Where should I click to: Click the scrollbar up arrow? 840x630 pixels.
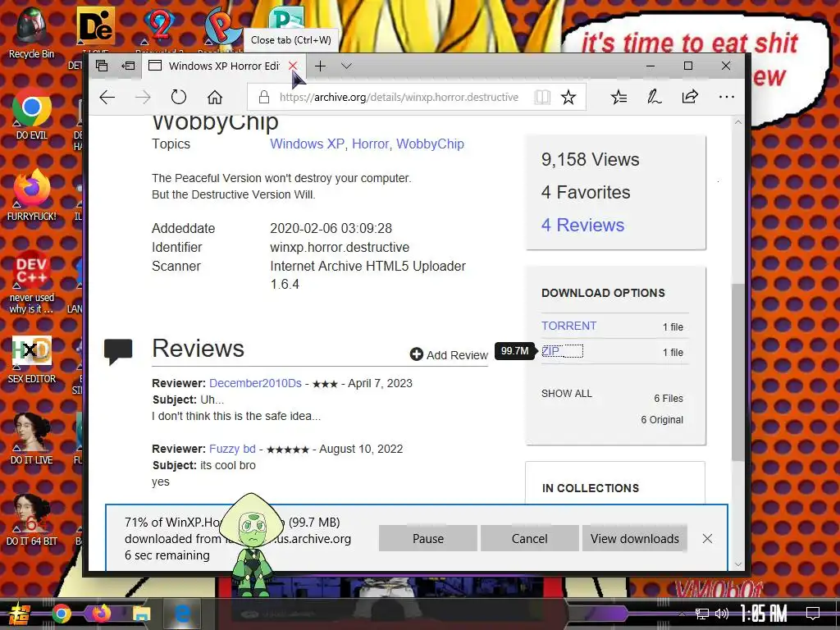[738, 122]
